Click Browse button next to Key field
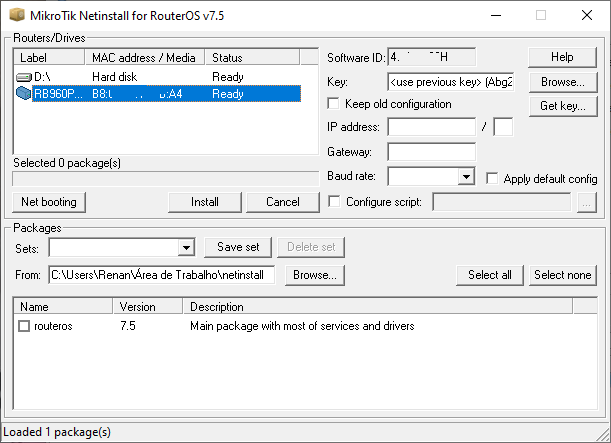This screenshot has height=443, width=611. (563, 82)
